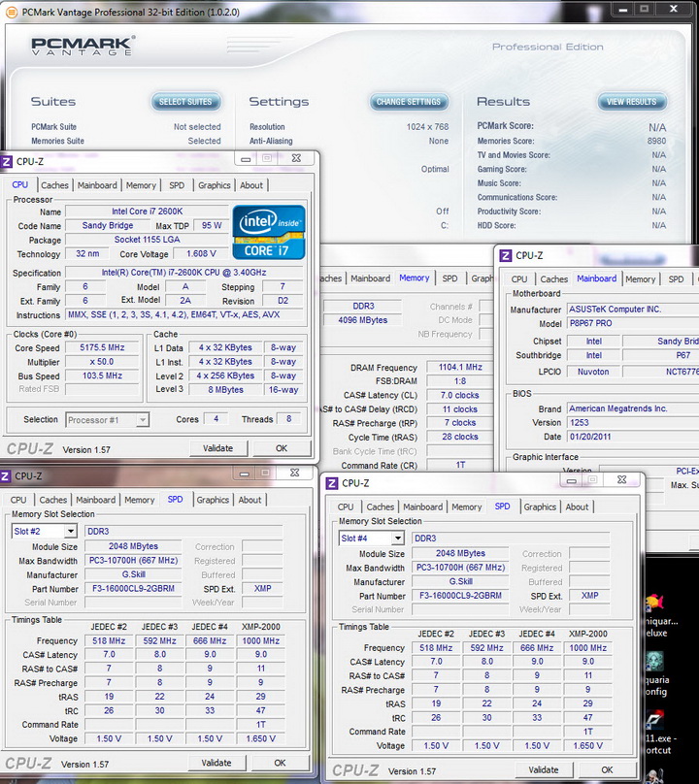Screen dimensions: 699x784
Task: Close the Slot #4 CPU-Z window
Action: (x=622, y=479)
